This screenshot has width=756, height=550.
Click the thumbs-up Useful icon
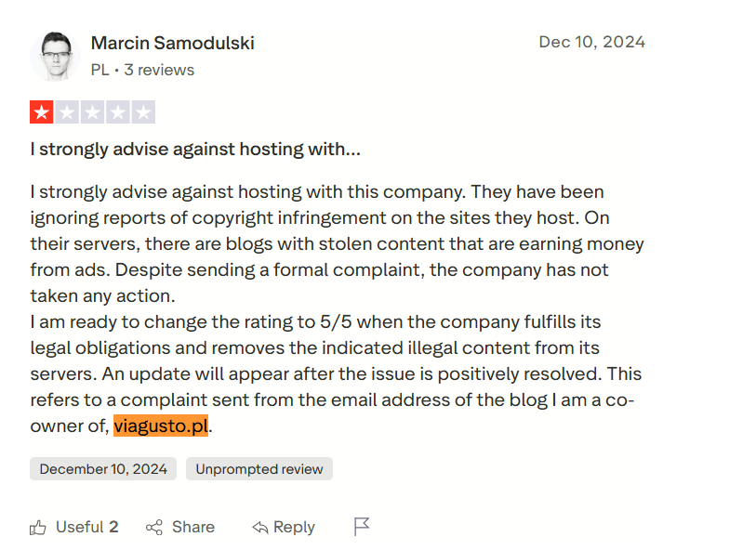37,528
